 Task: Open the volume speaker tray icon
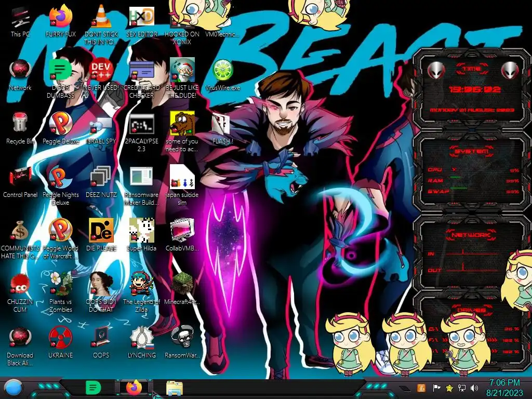tap(474, 388)
